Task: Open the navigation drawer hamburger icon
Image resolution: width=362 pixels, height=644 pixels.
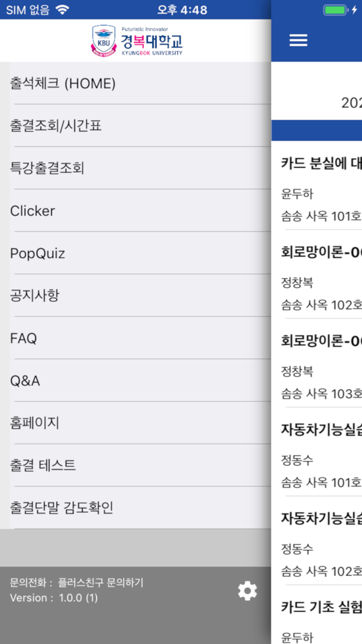Action: pos(298,40)
